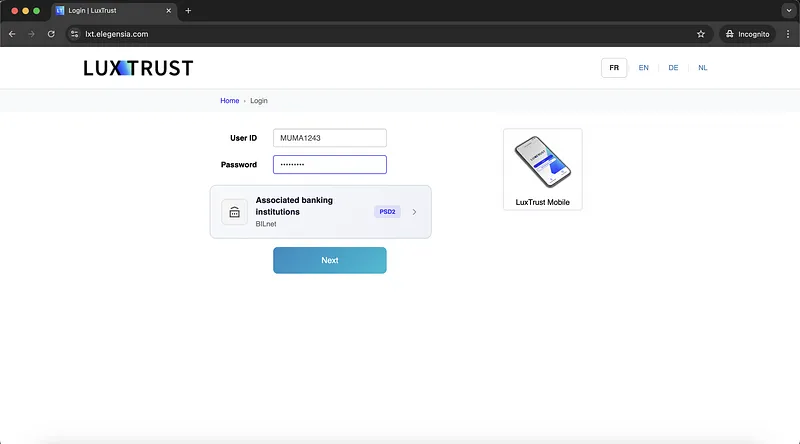Switch language to FR
Screen dimensions: 800x444
tap(614, 68)
